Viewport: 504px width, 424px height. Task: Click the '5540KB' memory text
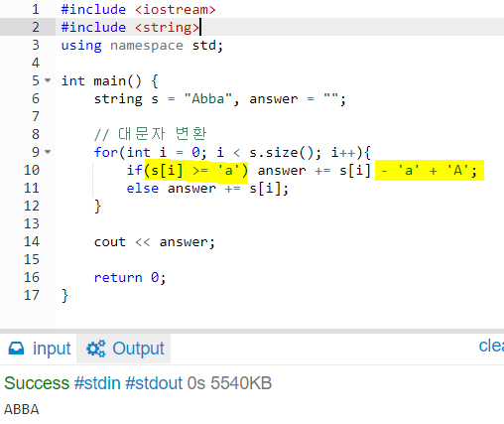coord(241,383)
